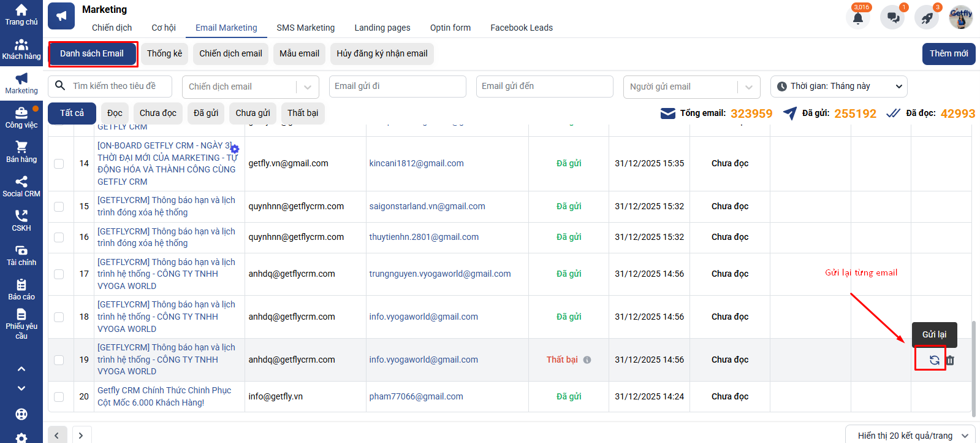Tick the checkbox for row 20

[x=59, y=397]
